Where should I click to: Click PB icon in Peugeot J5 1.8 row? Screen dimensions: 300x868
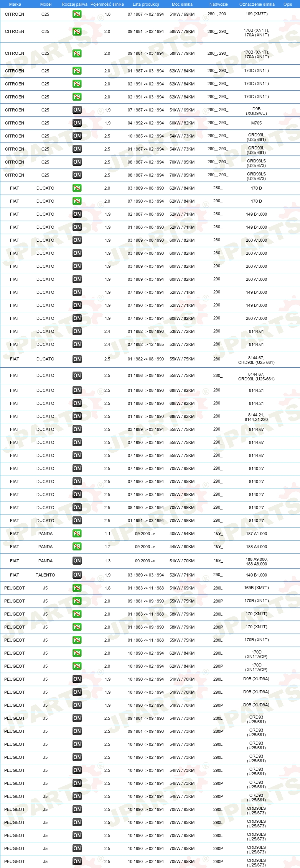coord(77,588)
